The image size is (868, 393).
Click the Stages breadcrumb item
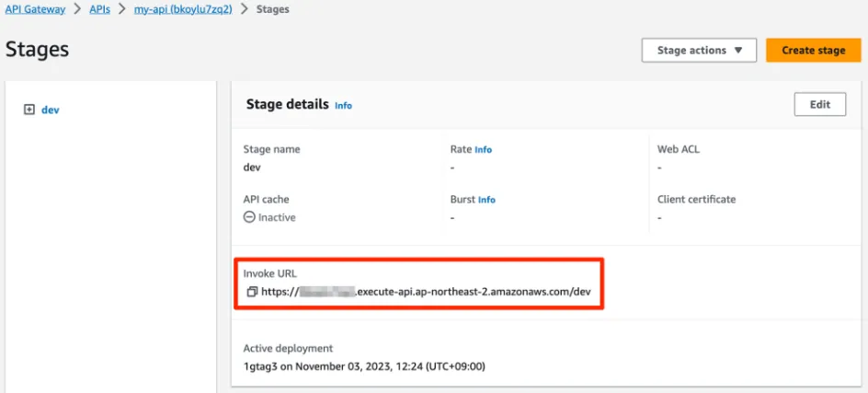coord(272,9)
